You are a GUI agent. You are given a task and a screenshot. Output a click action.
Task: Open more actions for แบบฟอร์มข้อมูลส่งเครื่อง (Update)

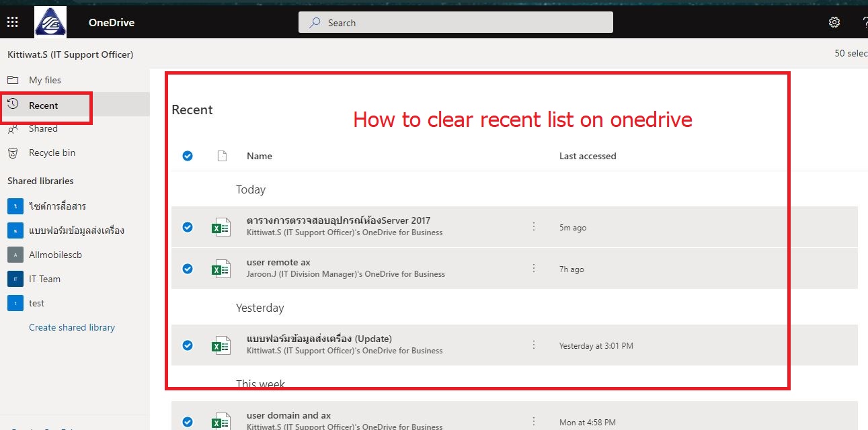pos(534,345)
